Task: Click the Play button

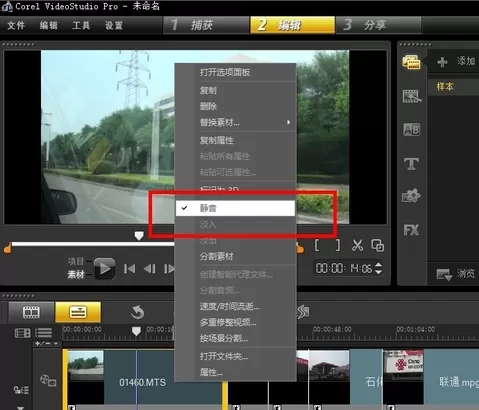Action: [x=104, y=268]
